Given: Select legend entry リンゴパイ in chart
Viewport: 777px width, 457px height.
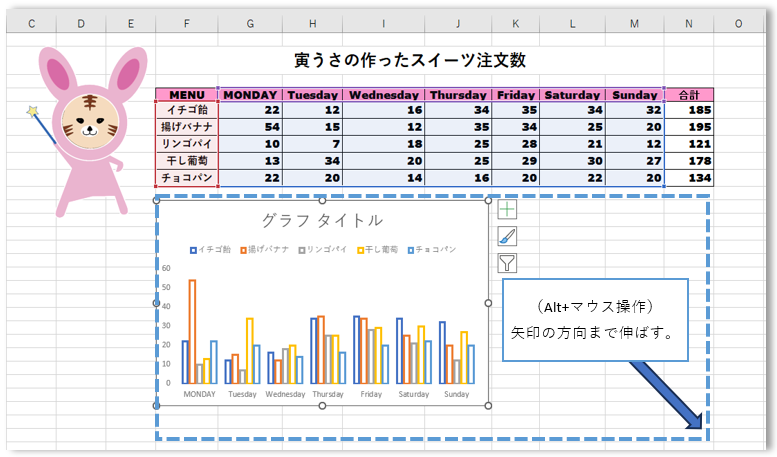Looking at the screenshot, I should (x=323, y=250).
